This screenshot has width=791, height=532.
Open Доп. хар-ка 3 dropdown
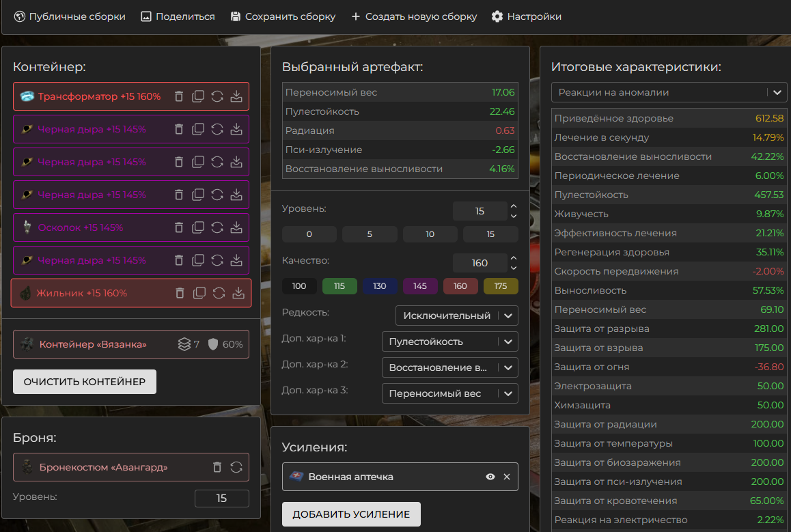(x=449, y=393)
